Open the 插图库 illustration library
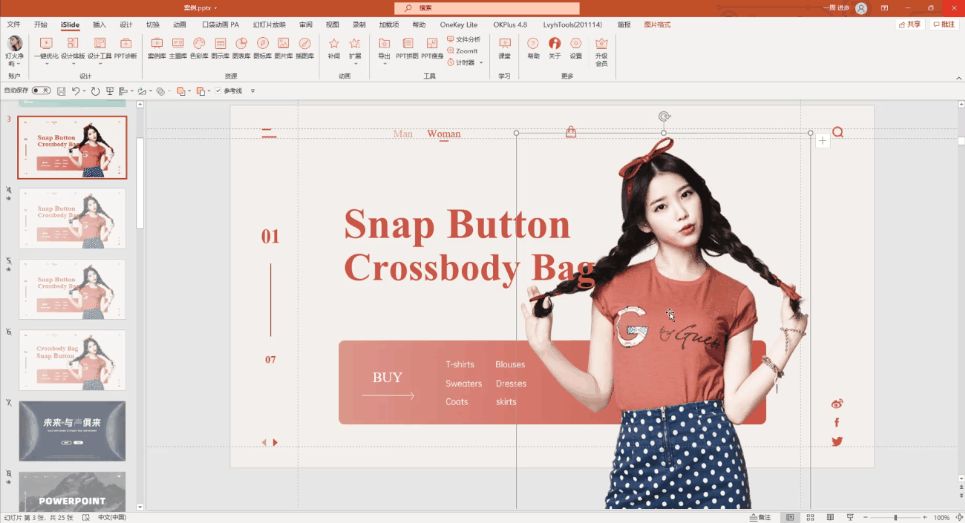This screenshot has height=523, width=965. 305,48
